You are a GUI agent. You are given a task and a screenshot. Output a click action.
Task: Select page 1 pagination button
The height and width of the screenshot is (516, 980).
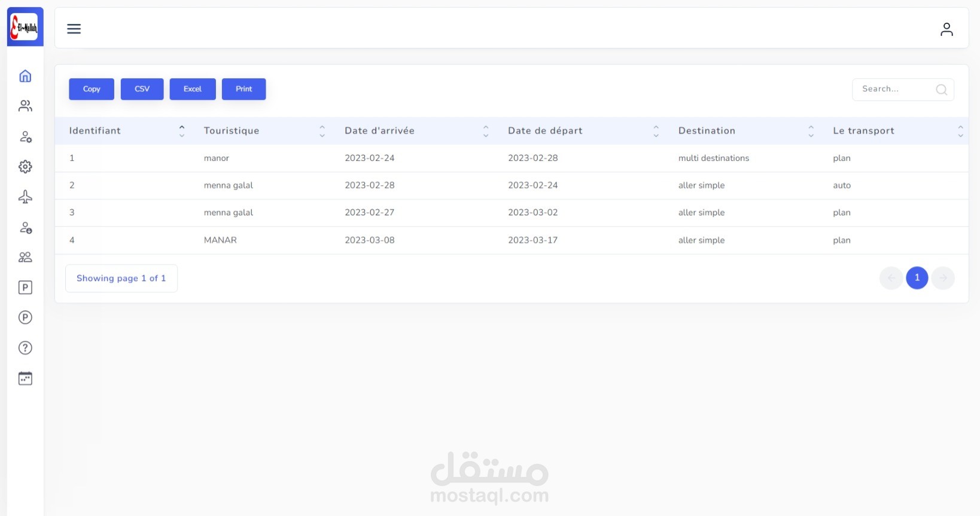917,277
